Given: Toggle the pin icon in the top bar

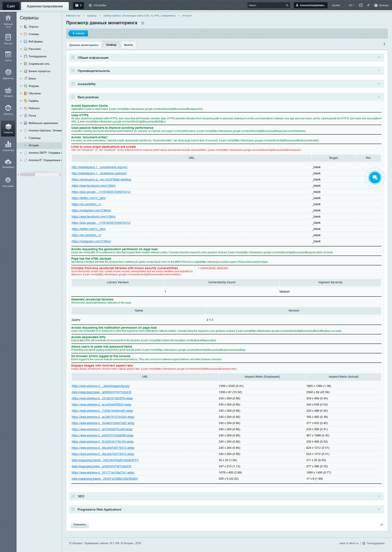Looking at the screenshot, I should tap(368, 5).
